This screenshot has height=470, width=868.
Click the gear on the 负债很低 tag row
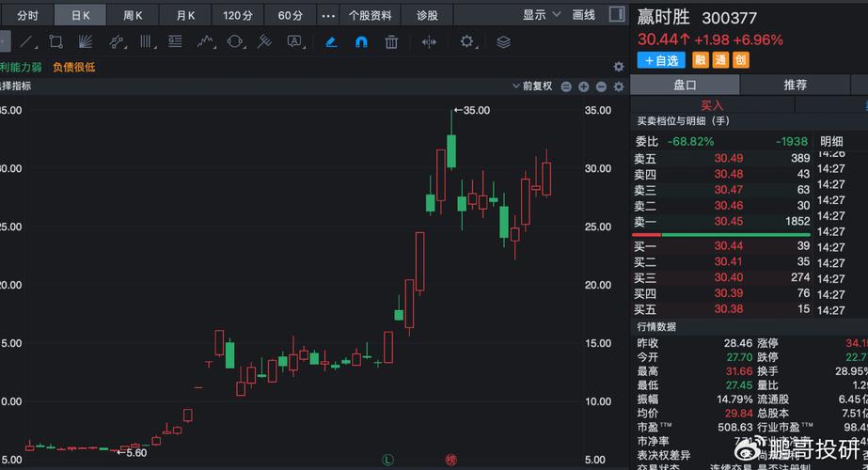click(x=619, y=67)
